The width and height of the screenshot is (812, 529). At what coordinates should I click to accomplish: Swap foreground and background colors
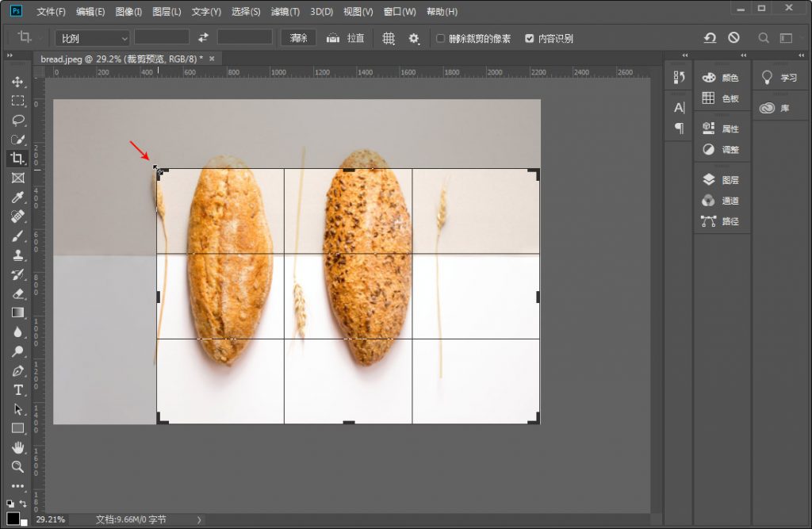[x=23, y=504]
